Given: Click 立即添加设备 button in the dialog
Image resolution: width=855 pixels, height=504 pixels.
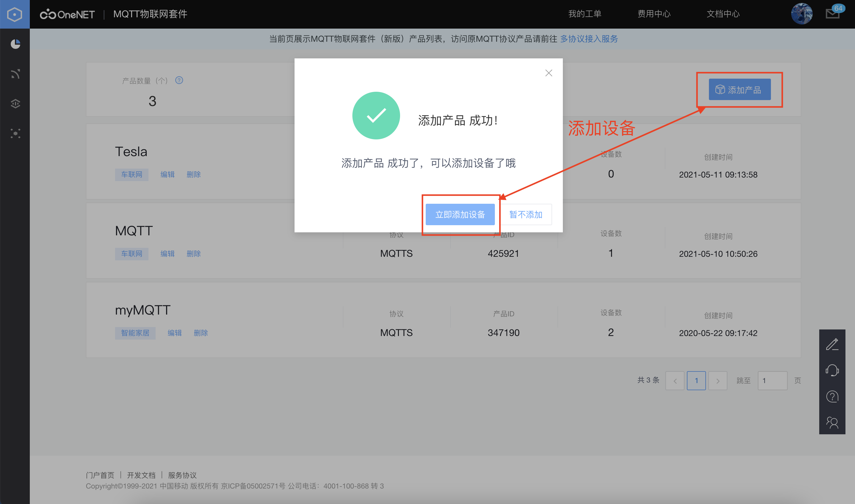Looking at the screenshot, I should pyautogui.click(x=461, y=214).
